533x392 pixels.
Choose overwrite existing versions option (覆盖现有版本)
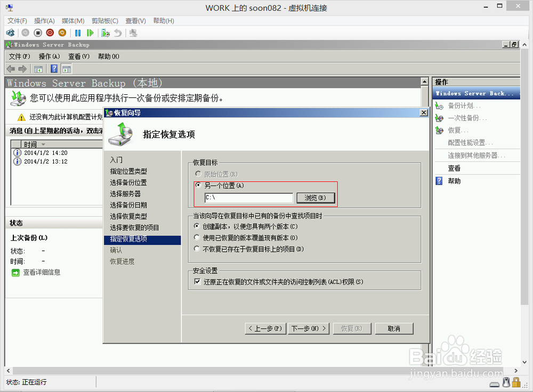pos(197,237)
